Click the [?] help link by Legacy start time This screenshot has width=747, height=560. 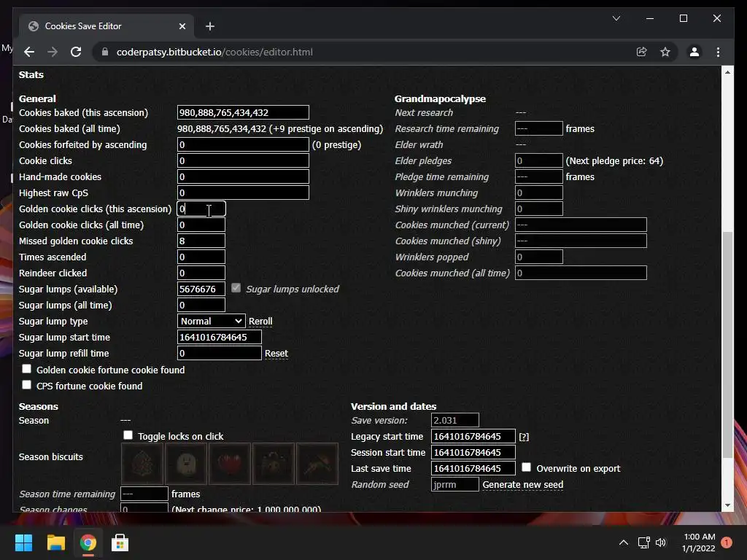point(524,437)
